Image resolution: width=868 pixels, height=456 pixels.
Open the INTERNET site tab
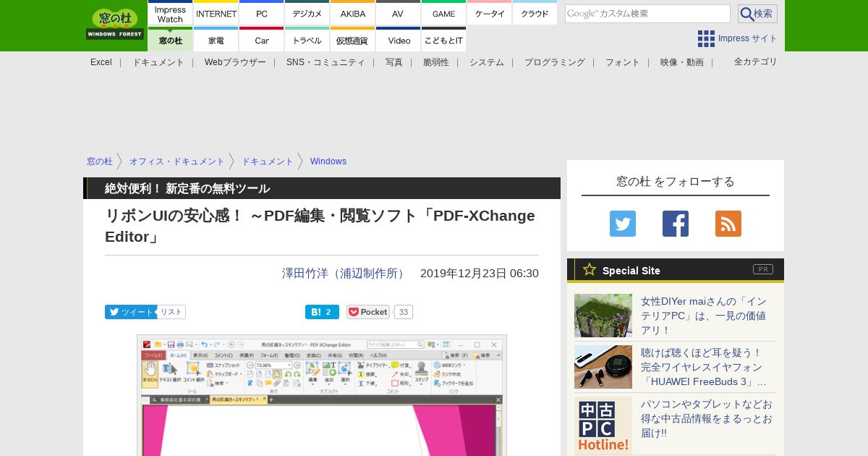click(x=216, y=14)
